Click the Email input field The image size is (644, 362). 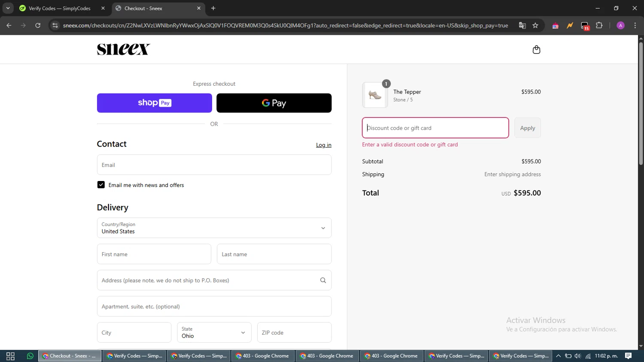coord(214,165)
